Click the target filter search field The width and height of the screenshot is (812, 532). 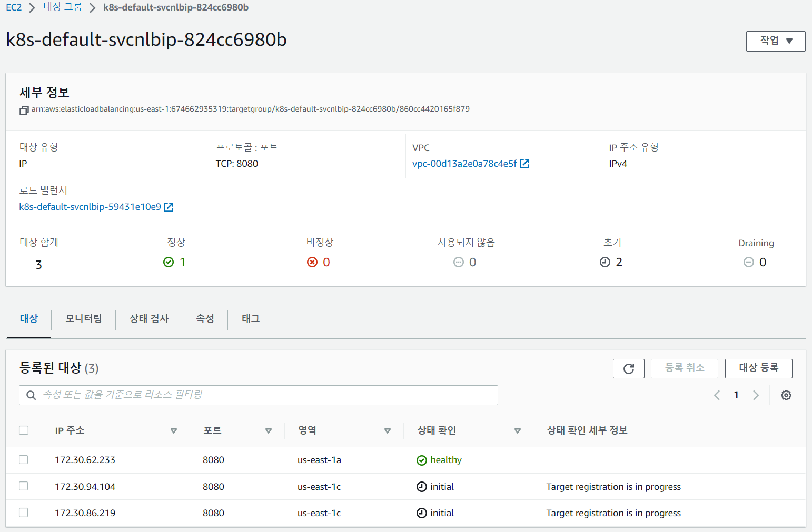coord(258,395)
